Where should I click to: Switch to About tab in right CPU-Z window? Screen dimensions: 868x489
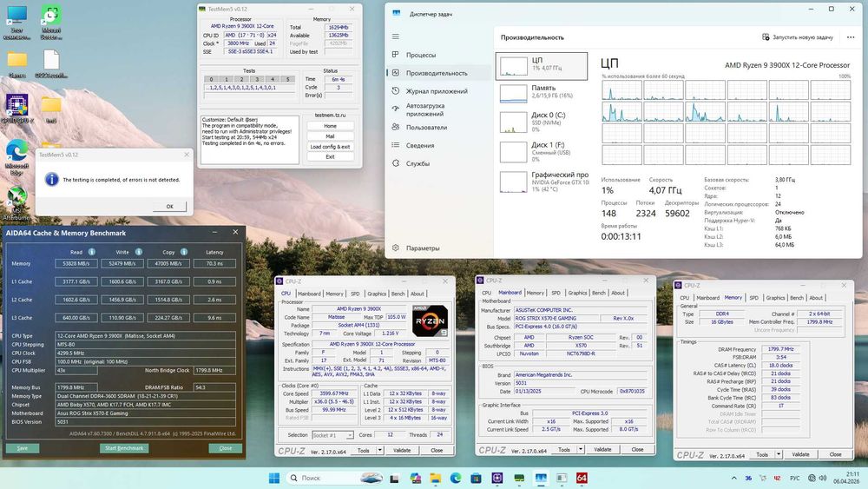pyautogui.click(x=816, y=298)
